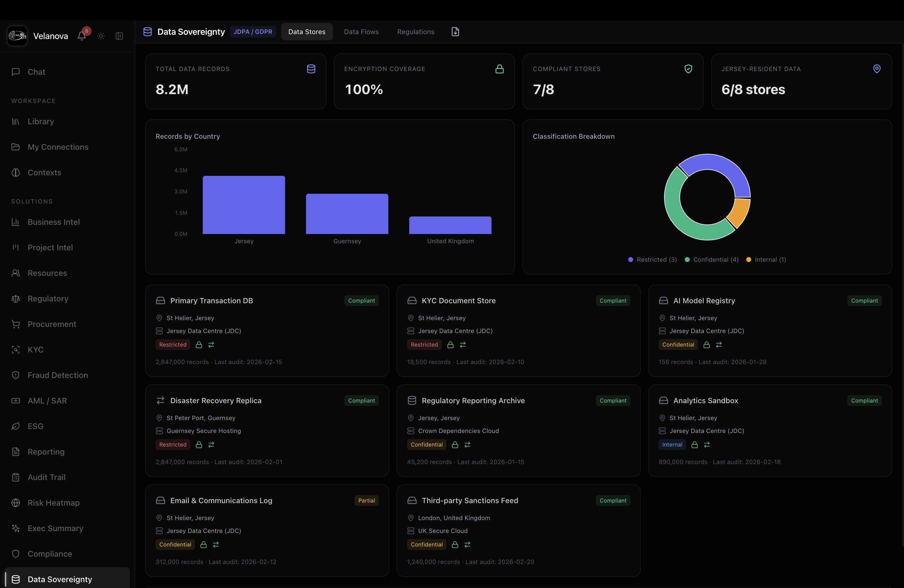Click the location pin icon on Jersey-Resident Data card
The image size is (904, 588).
877,69
